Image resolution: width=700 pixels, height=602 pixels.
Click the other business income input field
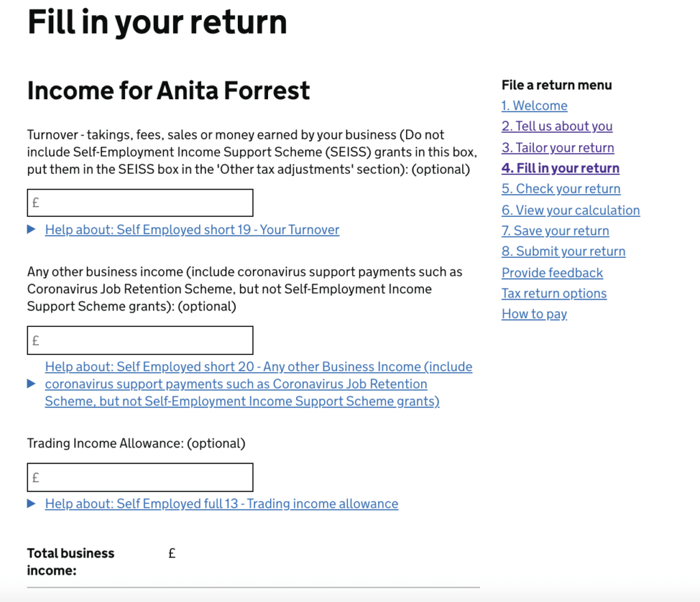pyautogui.click(x=140, y=340)
